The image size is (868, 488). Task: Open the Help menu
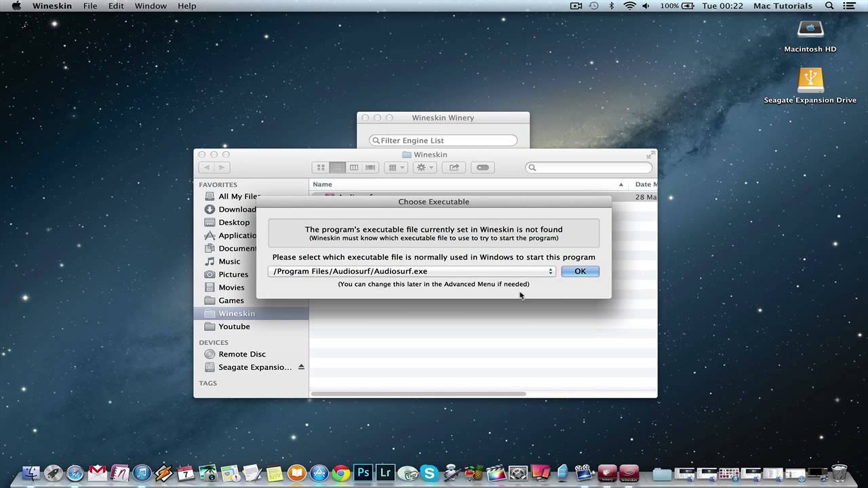[186, 6]
